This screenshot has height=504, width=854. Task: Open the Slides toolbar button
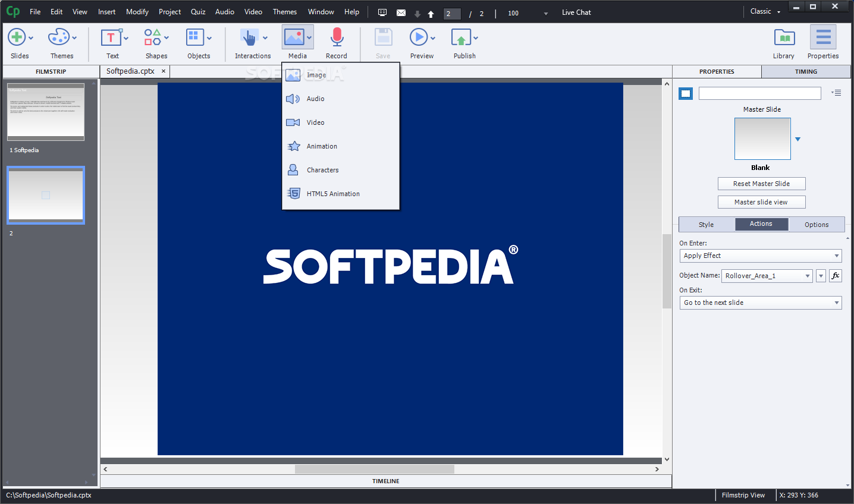pos(20,43)
